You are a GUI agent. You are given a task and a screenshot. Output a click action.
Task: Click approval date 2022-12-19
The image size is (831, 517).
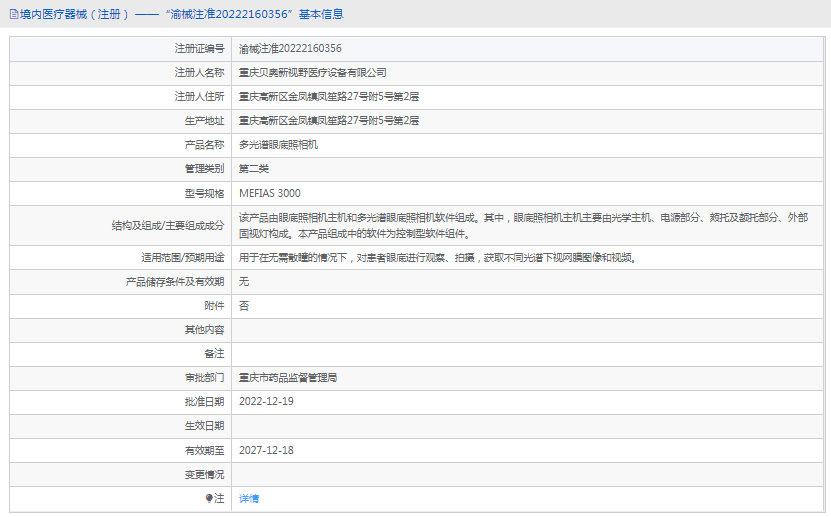click(266, 401)
